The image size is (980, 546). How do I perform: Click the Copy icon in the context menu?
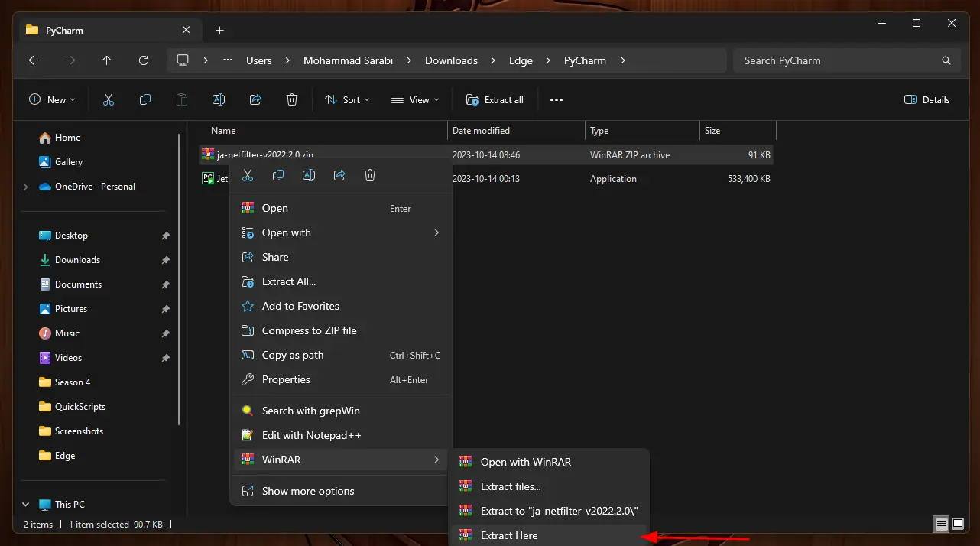[x=278, y=176]
